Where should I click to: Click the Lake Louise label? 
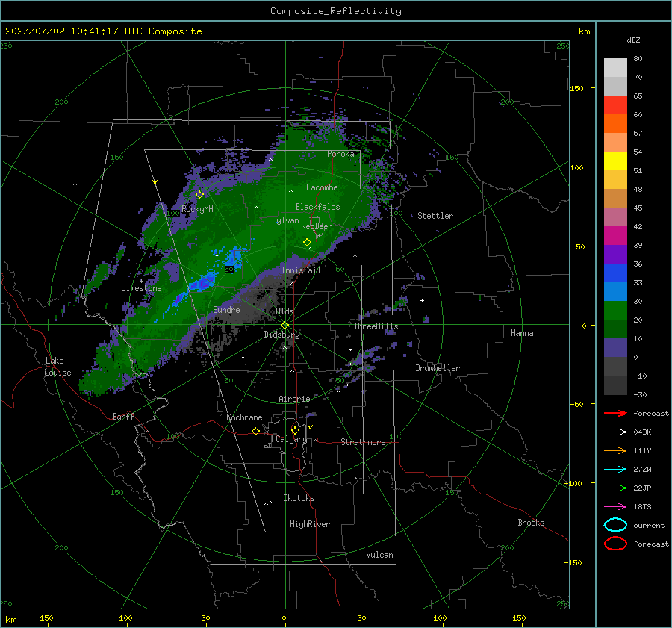pos(58,367)
